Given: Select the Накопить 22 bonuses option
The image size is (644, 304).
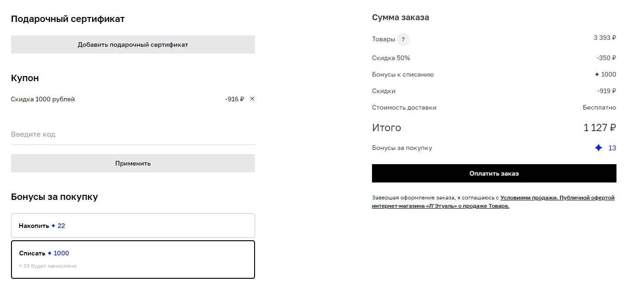Looking at the screenshot, I should coord(133,226).
